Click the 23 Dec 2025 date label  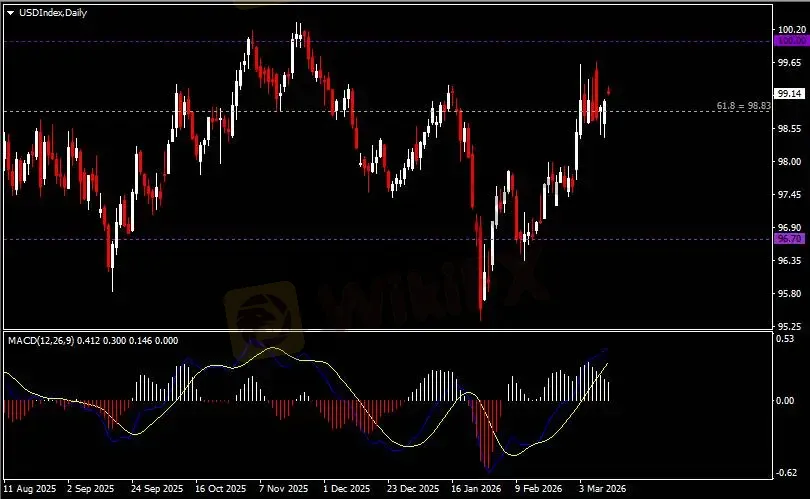point(411,490)
